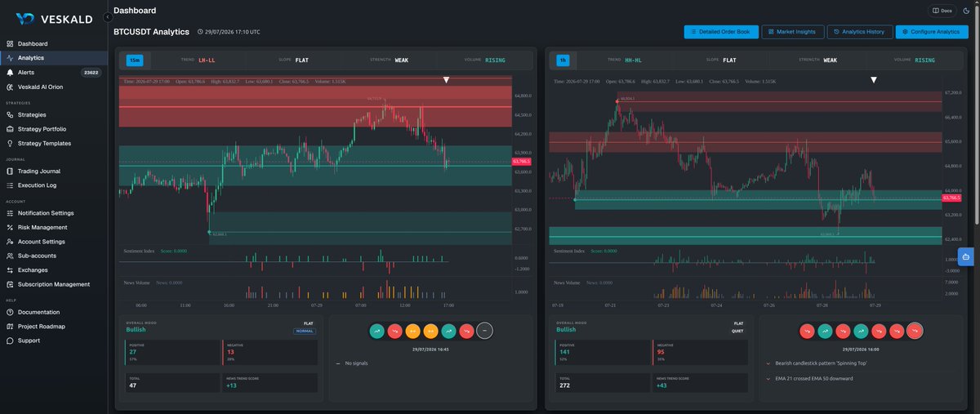
Task: Open the Trading Journal icon
Action: point(9,171)
